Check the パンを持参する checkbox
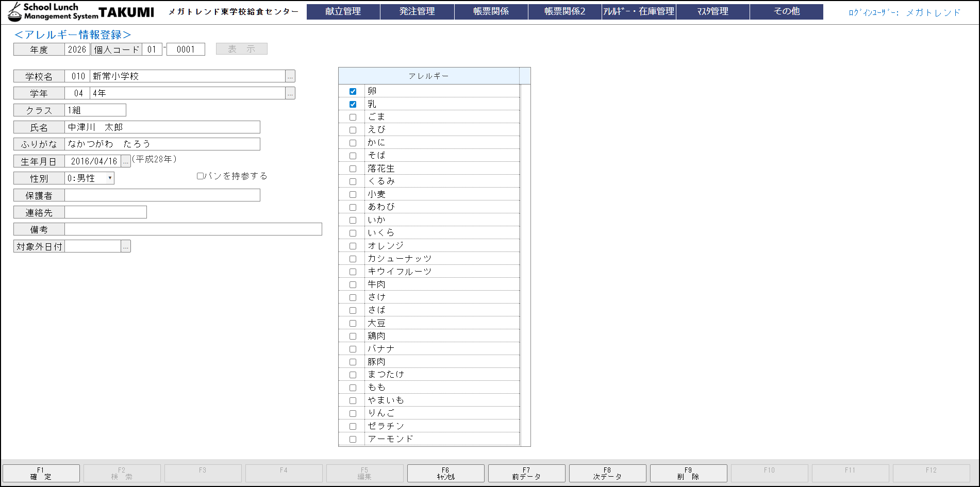This screenshot has width=980, height=487. pyautogui.click(x=200, y=176)
